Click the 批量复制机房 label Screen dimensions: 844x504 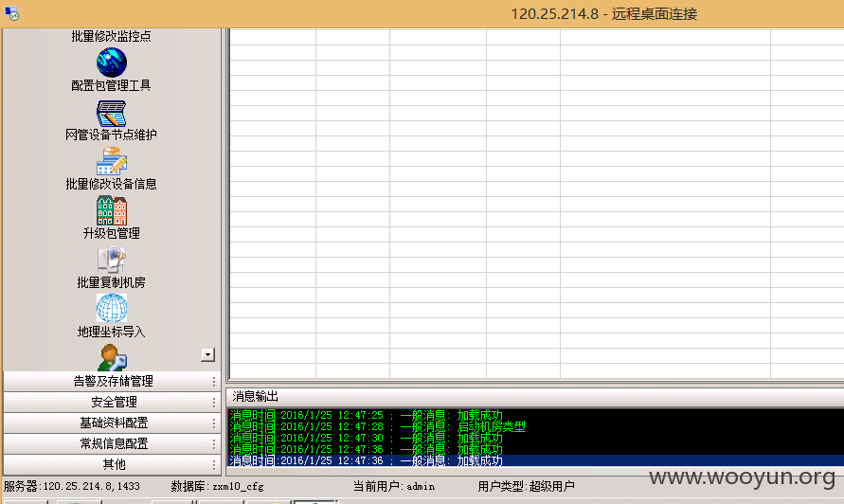112,282
